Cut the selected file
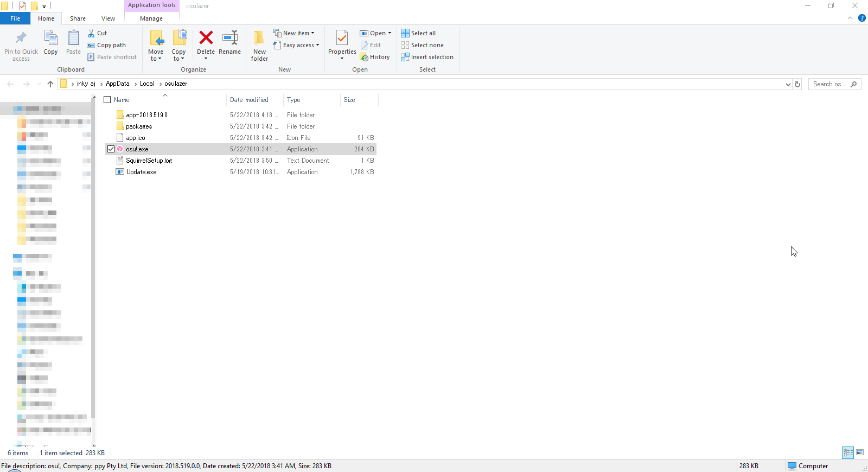868x472 pixels. pyautogui.click(x=98, y=33)
